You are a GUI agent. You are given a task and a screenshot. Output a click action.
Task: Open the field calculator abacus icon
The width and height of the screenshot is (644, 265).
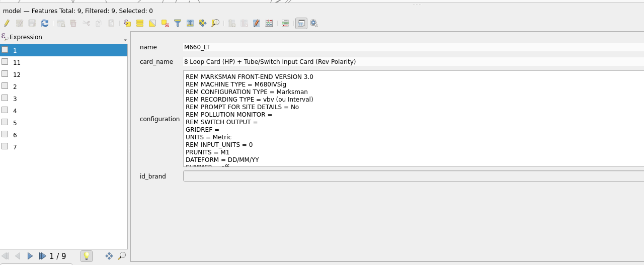coord(269,23)
